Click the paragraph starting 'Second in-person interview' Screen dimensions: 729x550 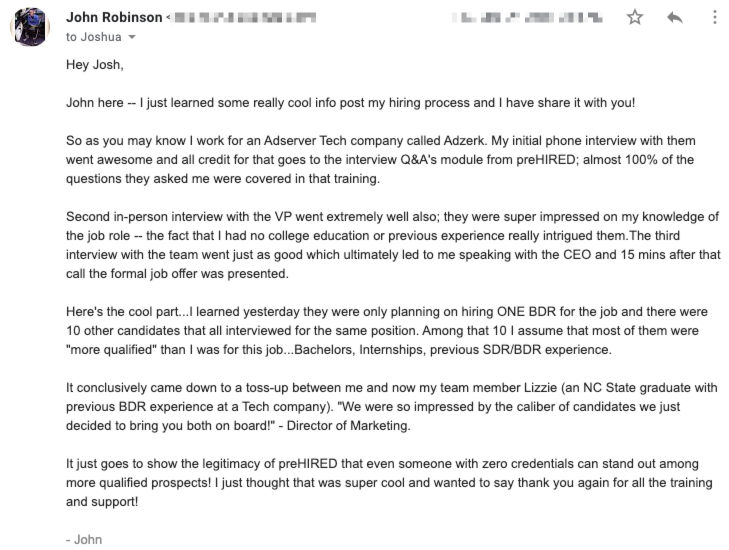point(392,235)
